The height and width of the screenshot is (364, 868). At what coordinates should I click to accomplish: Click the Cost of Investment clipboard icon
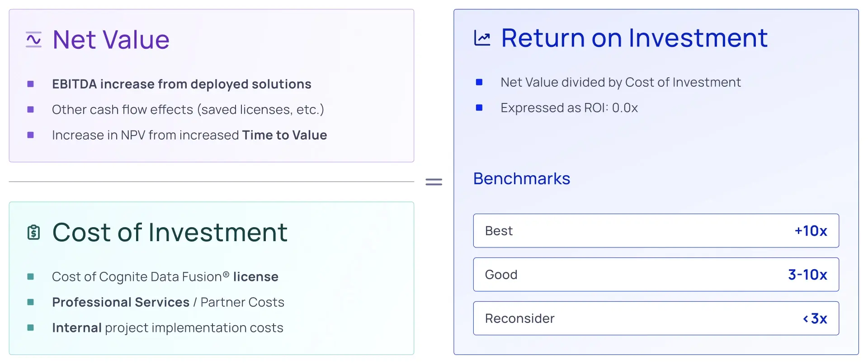click(x=33, y=232)
